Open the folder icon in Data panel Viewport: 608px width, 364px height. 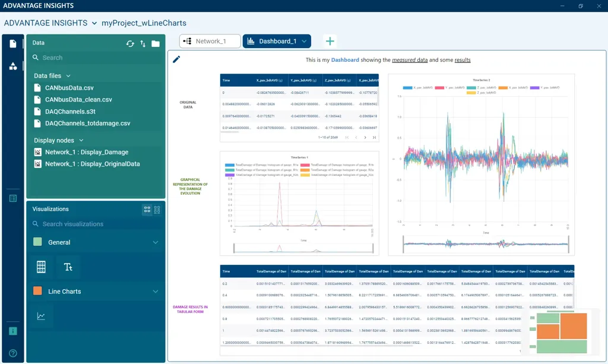click(156, 43)
